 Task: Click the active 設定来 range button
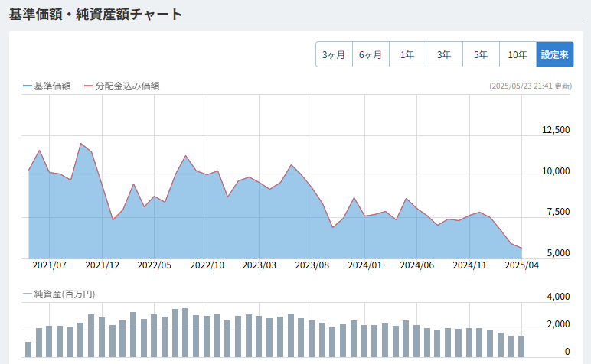[x=555, y=54]
